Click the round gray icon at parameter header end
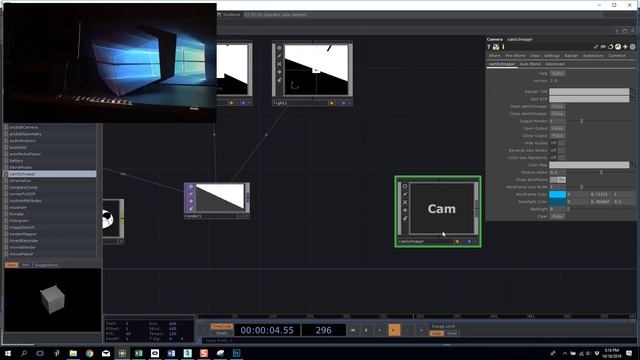Viewport: 640px width, 360px height. pos(632,47)
